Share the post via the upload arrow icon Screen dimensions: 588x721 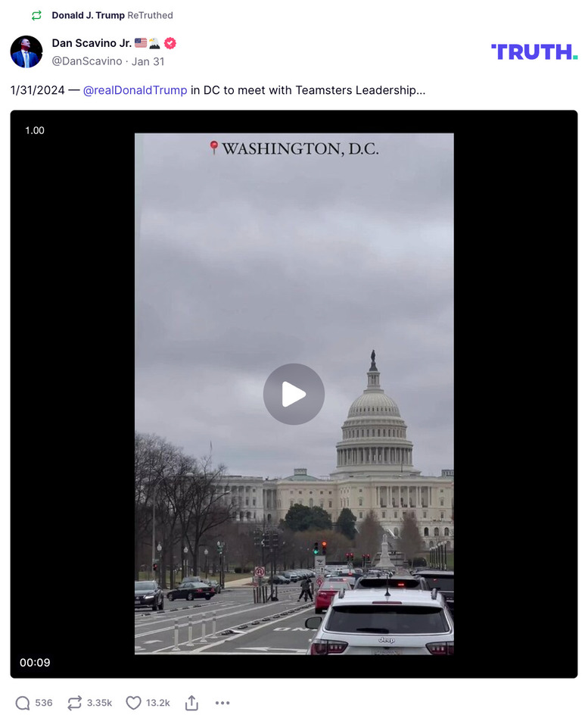point(191,703)
